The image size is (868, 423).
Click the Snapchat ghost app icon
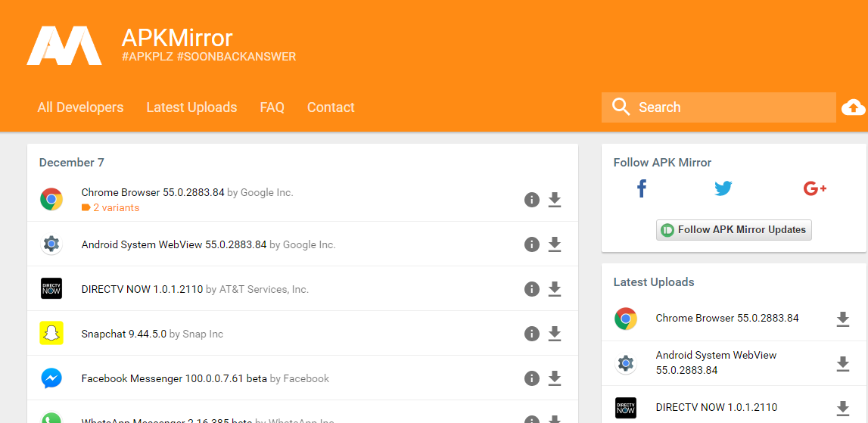point(51,333)
